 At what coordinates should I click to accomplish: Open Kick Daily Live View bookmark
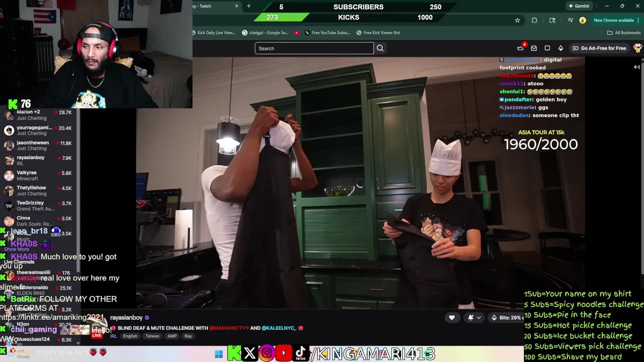click(x=214, y=33)
